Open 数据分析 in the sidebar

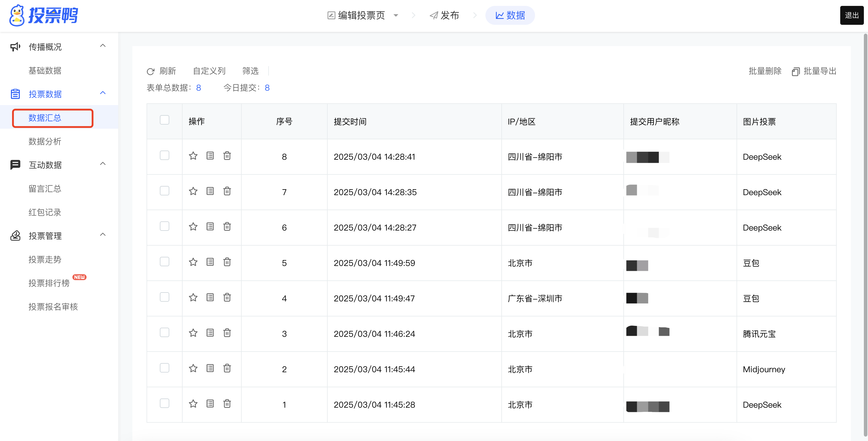[x=45, y=141]
